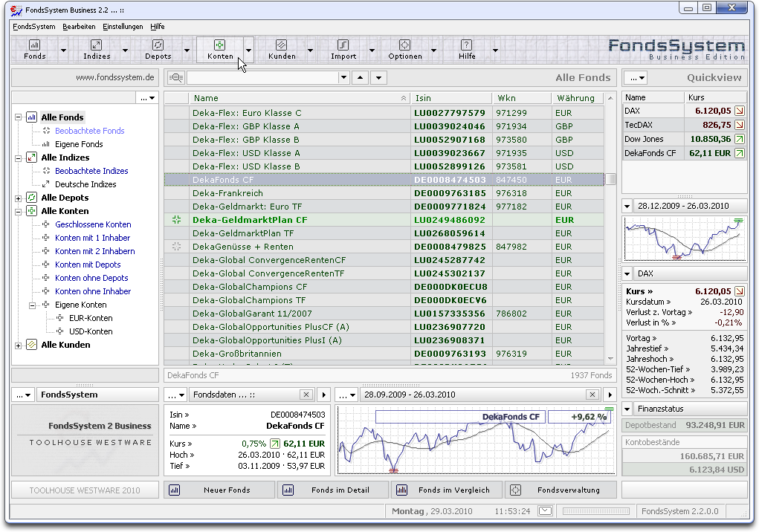
Task: Open the www.fondssystem.de link
Action: point(114,77)
